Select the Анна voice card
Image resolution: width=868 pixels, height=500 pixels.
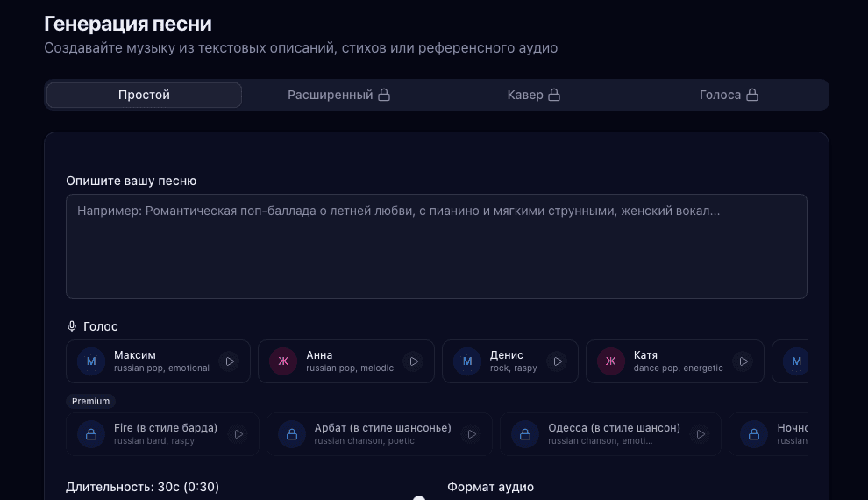(346, 361)
